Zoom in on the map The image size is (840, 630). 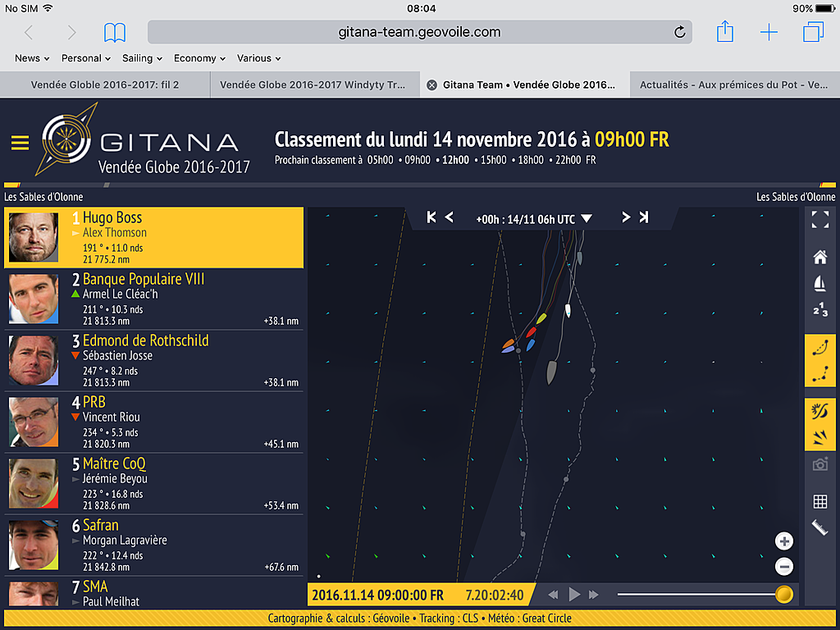coord(783,541)
